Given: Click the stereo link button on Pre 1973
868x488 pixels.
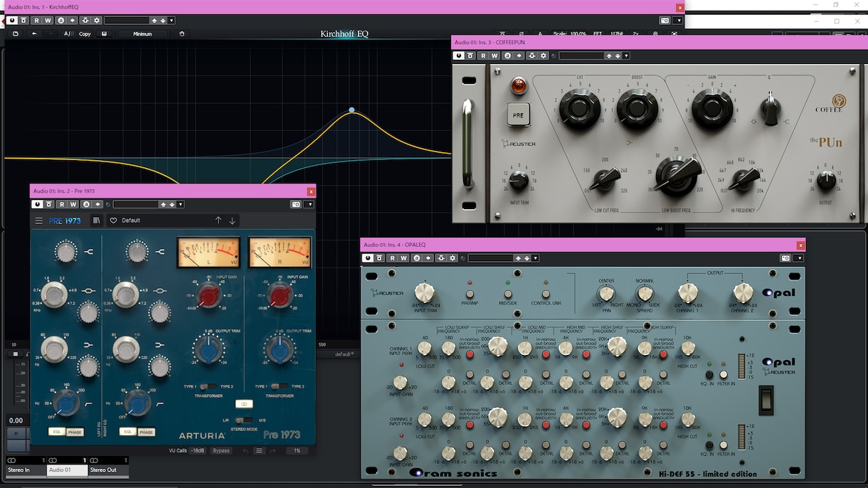Looking at the screenshot, I should [244, 403].
